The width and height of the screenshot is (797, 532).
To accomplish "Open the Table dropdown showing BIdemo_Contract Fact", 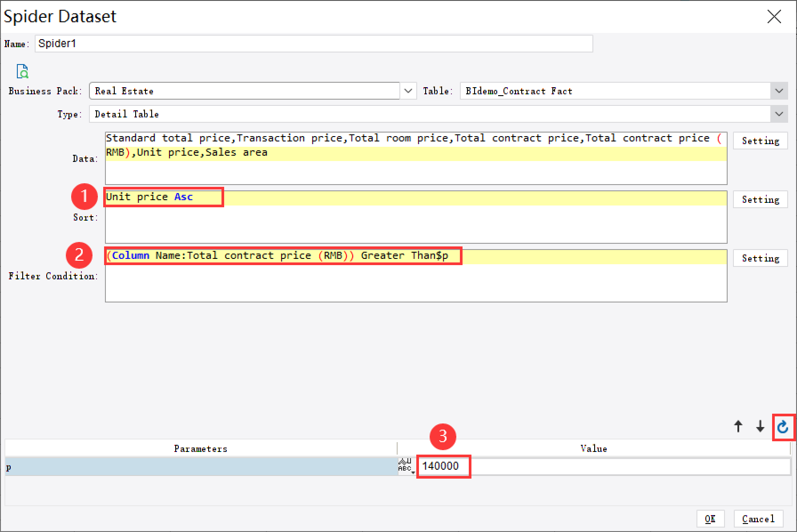I will coord(779,91).
